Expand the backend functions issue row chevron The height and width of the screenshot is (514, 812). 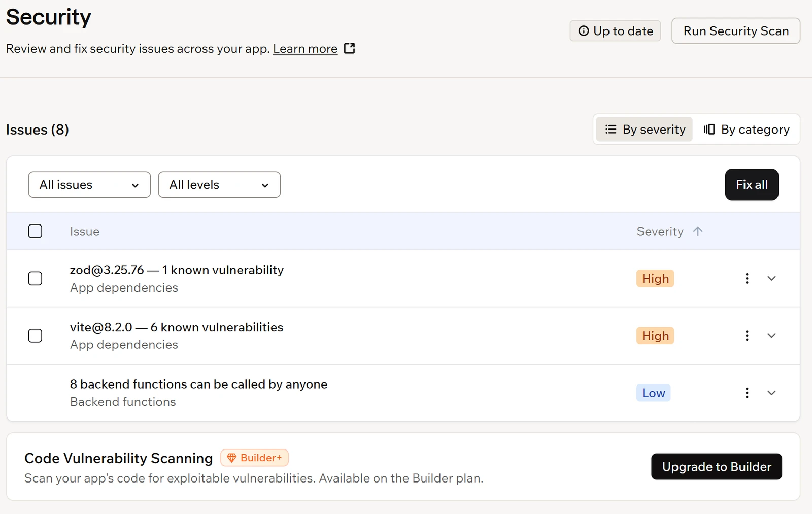tap(771, 393)
